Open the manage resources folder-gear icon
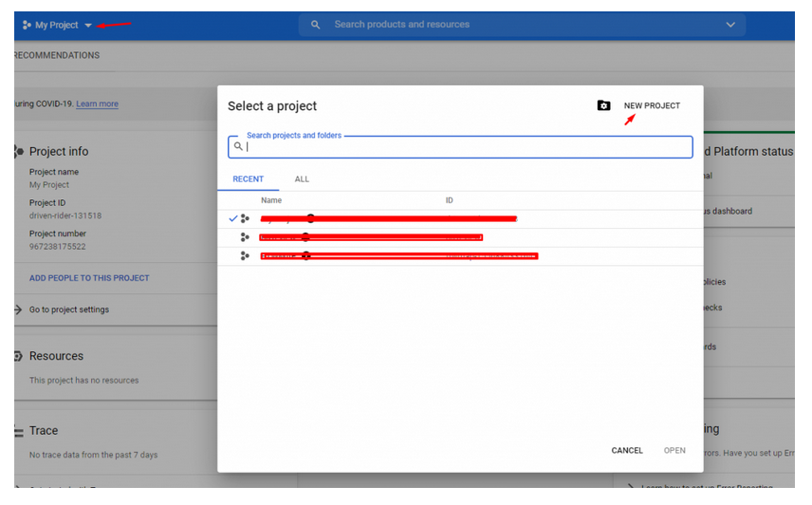This screenshot has height=505, width=812. (x=603, y=105)
